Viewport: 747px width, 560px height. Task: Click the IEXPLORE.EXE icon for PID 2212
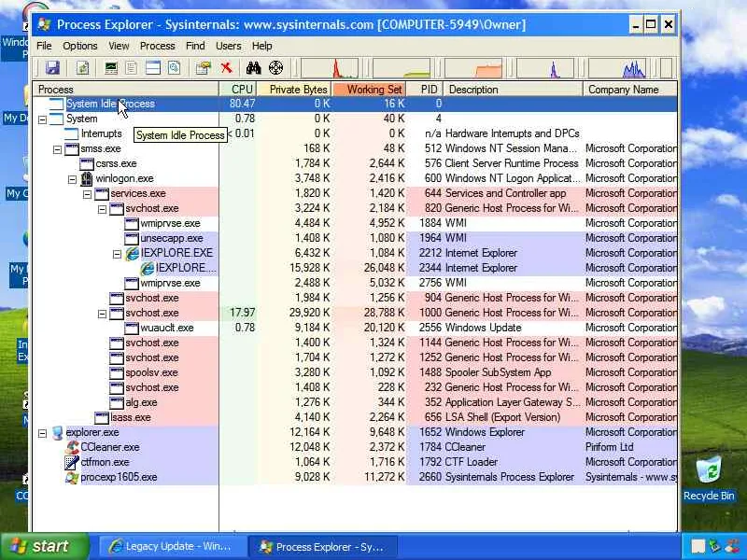(132, 253)
